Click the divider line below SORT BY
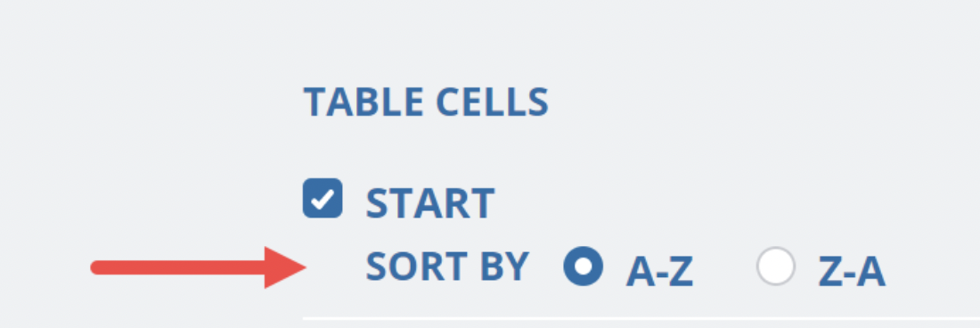 641,318
